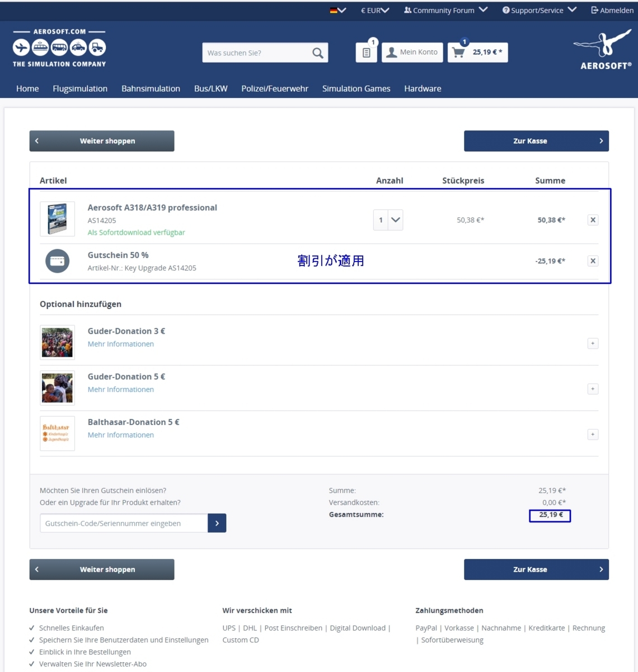Open Aerosoft A318/A319 professional title link

tap(152, 207)
